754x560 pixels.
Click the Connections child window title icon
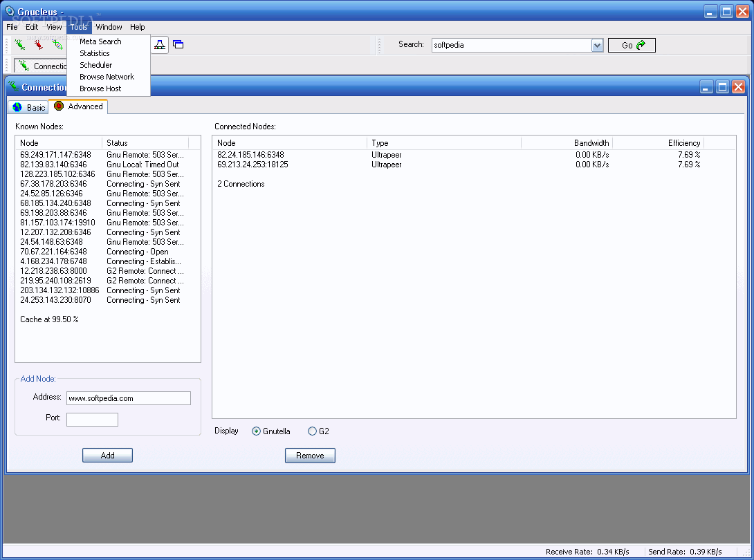(13, 86)
